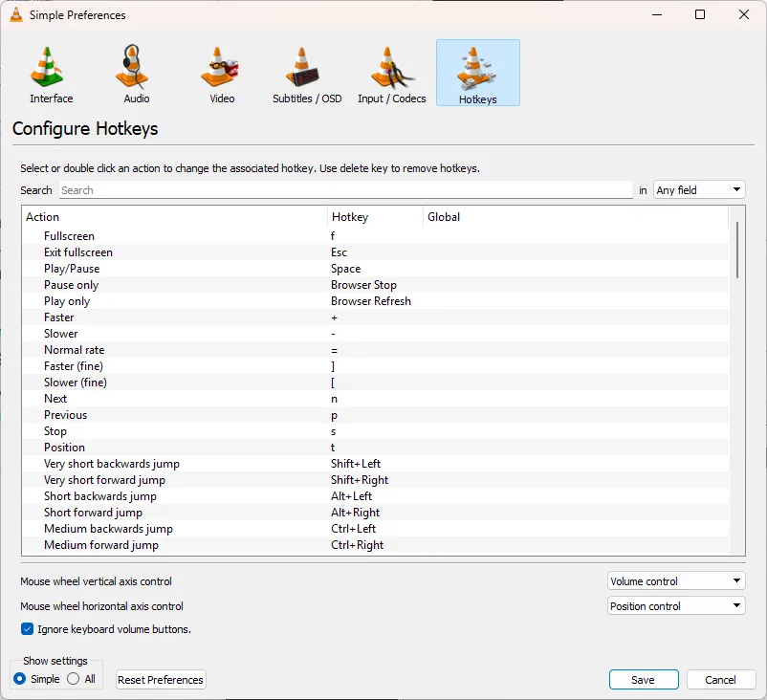Open the Input / Codecs preferences icon
Image resolution: width=767 pixels, height=700 pixels.
coord(392,67)
